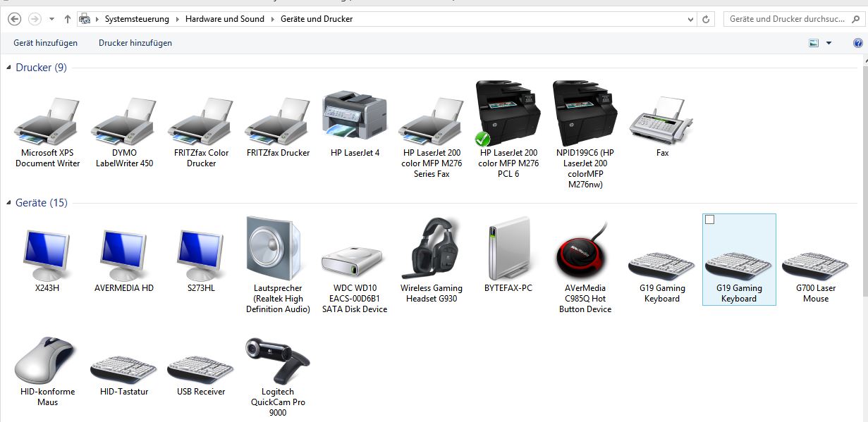Image resolution: width=868 pixels, height=422 pixels.
Task: Select the HID-Tastatur keyboard device
Action: click(x=124, y=375)
